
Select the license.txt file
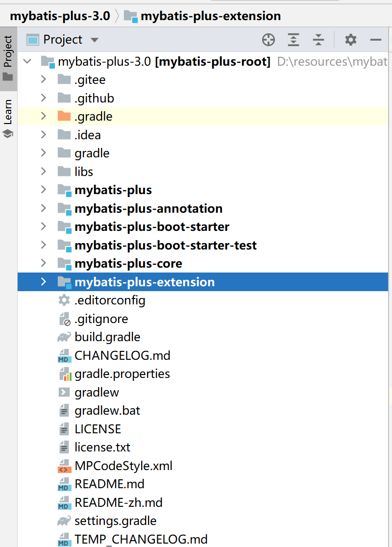click(102, 447)
